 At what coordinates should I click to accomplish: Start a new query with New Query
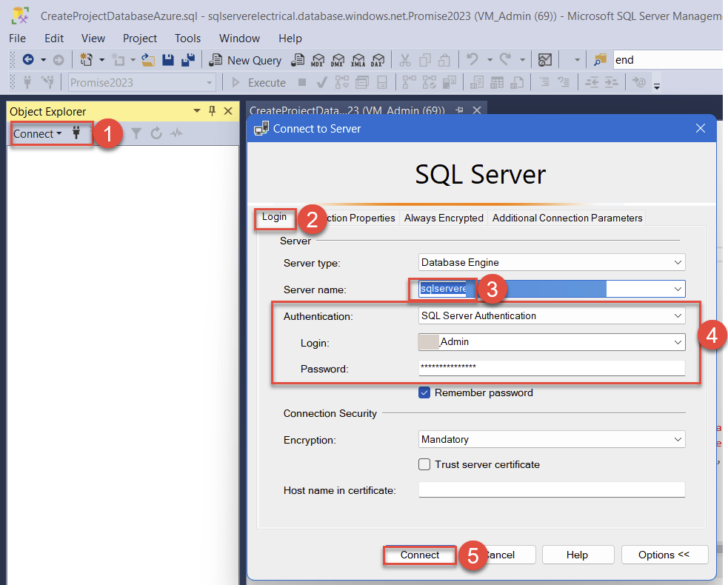point(244,60)
